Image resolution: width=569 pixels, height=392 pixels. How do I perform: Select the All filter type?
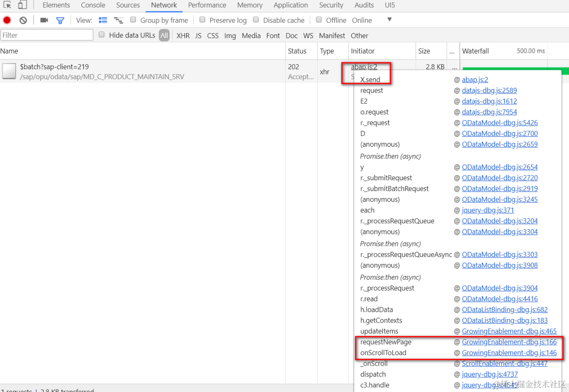click(x=164, y=35)
